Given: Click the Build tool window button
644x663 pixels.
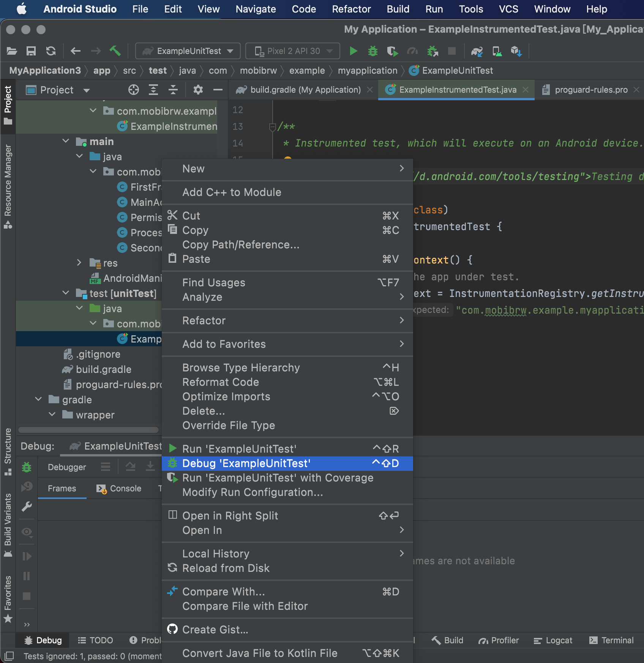Looking at the screenshot, I should coord(447,640).
